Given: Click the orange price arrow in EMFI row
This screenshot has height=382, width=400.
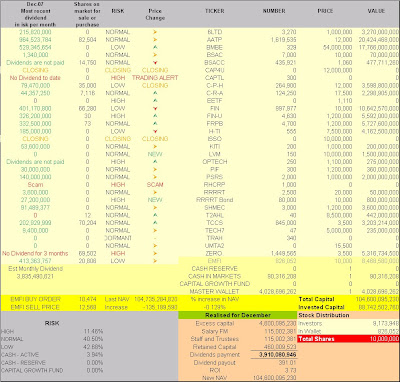Looking at the screenshot, I should [x=155, y=261].
